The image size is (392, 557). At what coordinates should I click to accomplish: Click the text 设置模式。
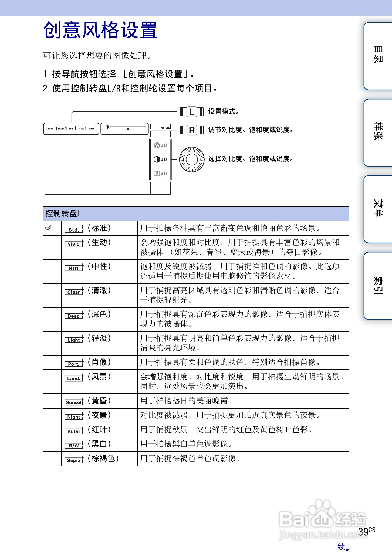coord(224,111)
